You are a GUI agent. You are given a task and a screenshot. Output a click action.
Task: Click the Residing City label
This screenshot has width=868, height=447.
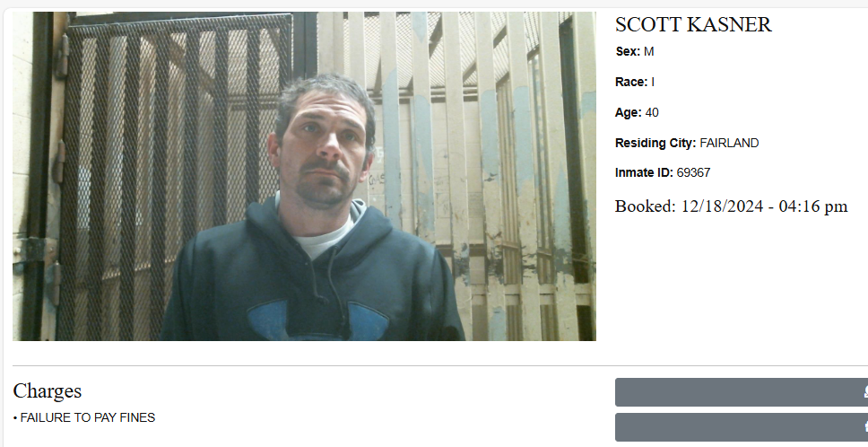tap(655, 143)
